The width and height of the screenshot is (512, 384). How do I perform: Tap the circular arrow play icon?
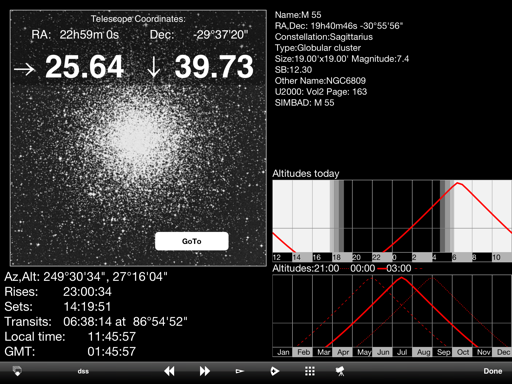click(274, 371)
